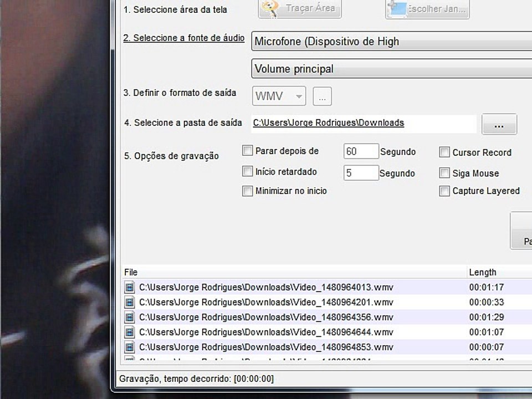Open the Microfone audio source dropdown
532x399 pixels.
(x=392, y=42)
